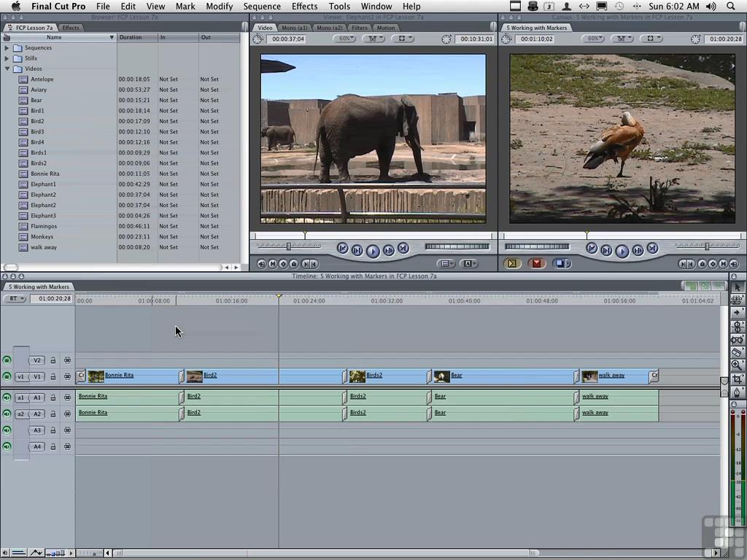Lock video track V1
This screenshot has width=747, height=560.
[x=53, y=377]
